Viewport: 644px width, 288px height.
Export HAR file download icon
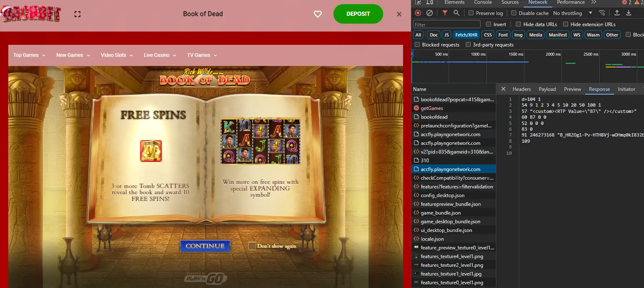629,13
